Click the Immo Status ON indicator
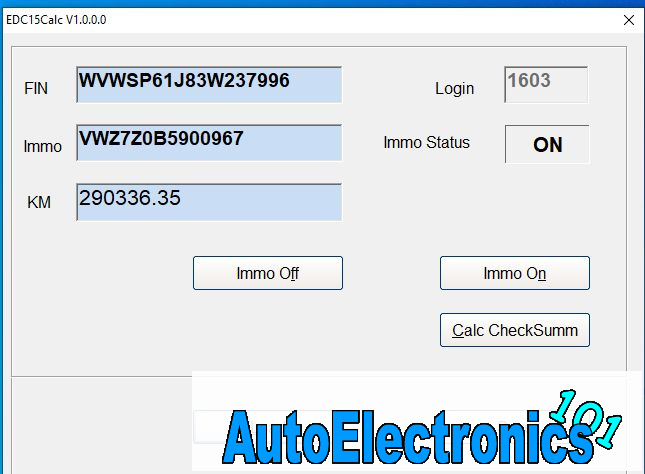The width and height of the screenshot is (645, 474). pos(547,144)
